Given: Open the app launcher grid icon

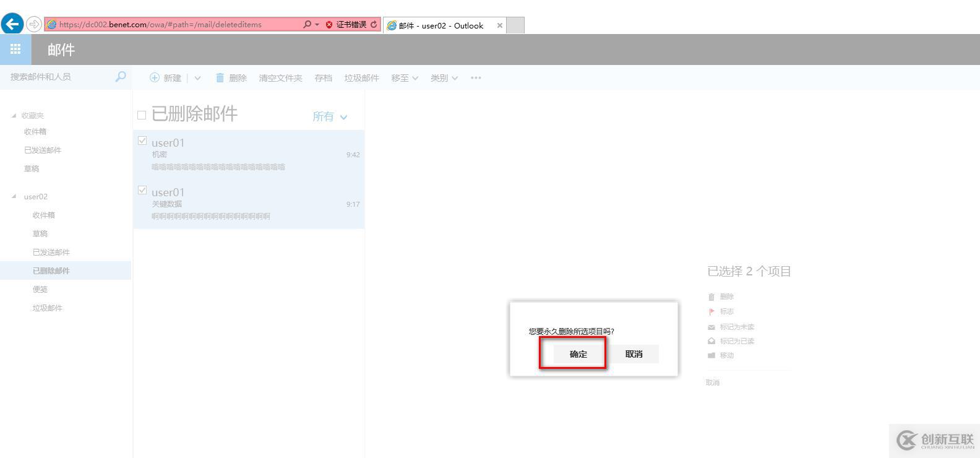Looking at the screenshot, I should point(15,50).
